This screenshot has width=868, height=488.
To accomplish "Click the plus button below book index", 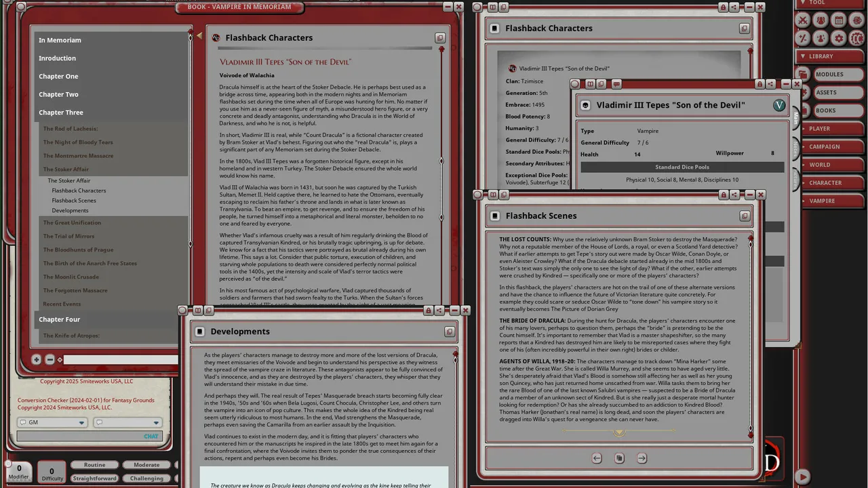I will point(36,359).
